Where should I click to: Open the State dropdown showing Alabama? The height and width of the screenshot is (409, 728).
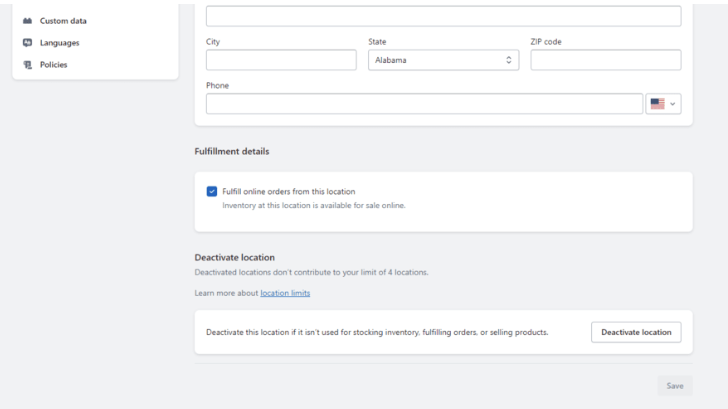click(440, 60)
